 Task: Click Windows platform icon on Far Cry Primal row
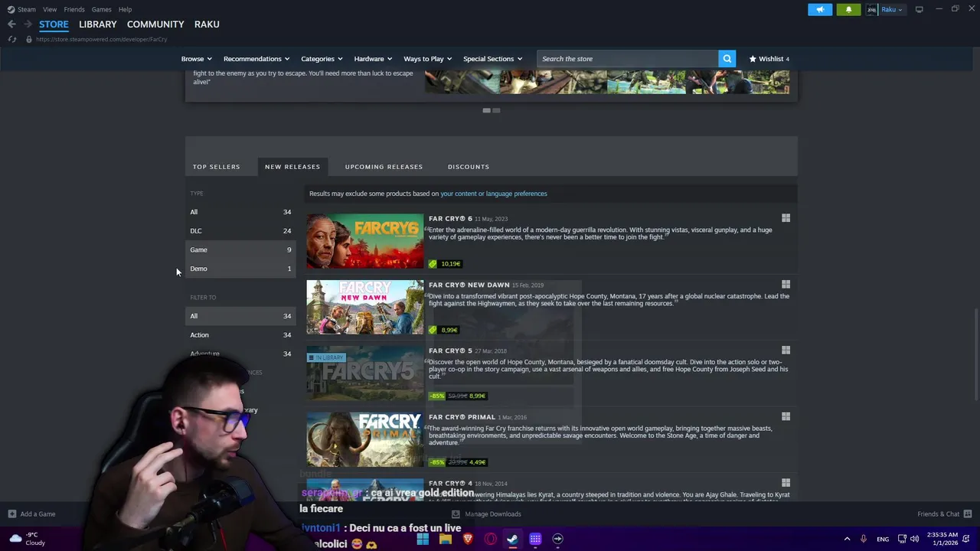click(x=786, y=417)
